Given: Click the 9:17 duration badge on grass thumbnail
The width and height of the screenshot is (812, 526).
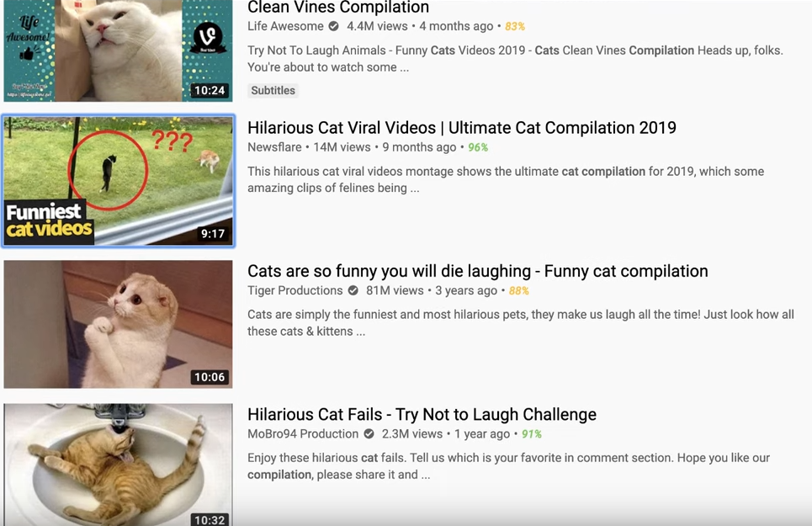Looking at the screenshot, I should coord(213,233).
